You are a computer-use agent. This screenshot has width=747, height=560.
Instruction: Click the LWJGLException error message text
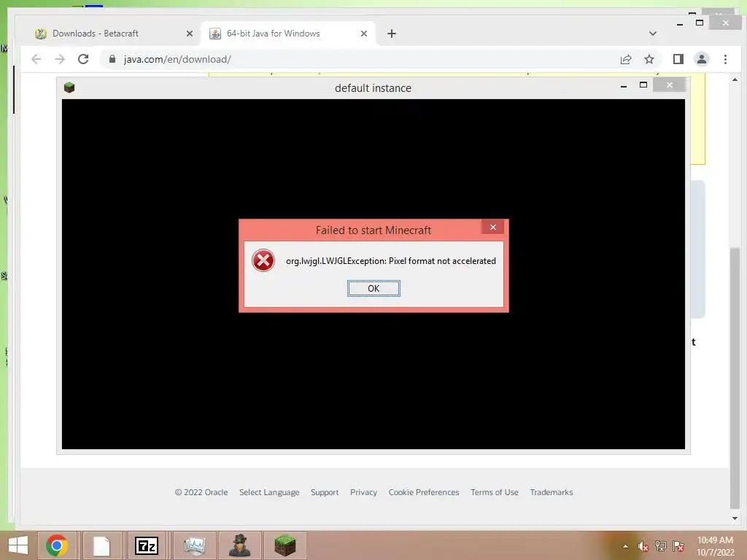pyautogui.click(x=391, y=261)
